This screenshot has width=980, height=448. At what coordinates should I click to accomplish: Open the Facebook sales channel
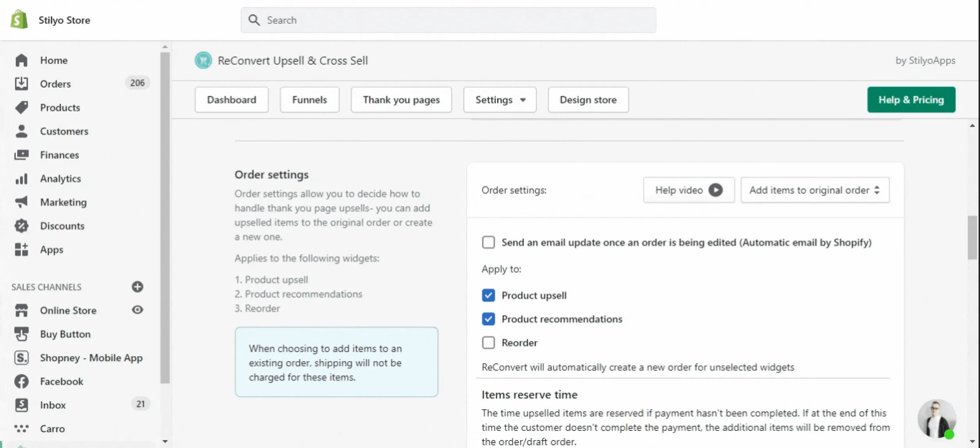coord(61,382)
